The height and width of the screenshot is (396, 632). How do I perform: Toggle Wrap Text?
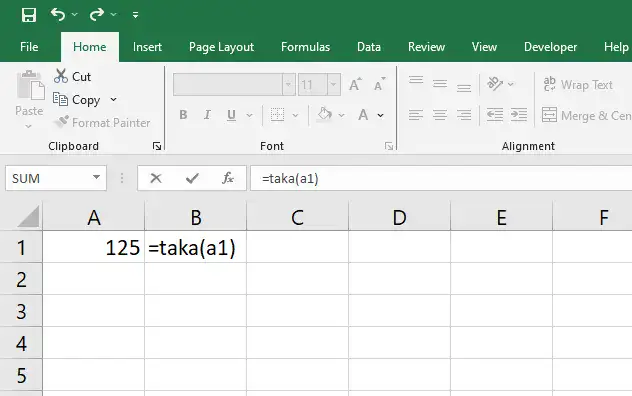[x=578, y=85]
